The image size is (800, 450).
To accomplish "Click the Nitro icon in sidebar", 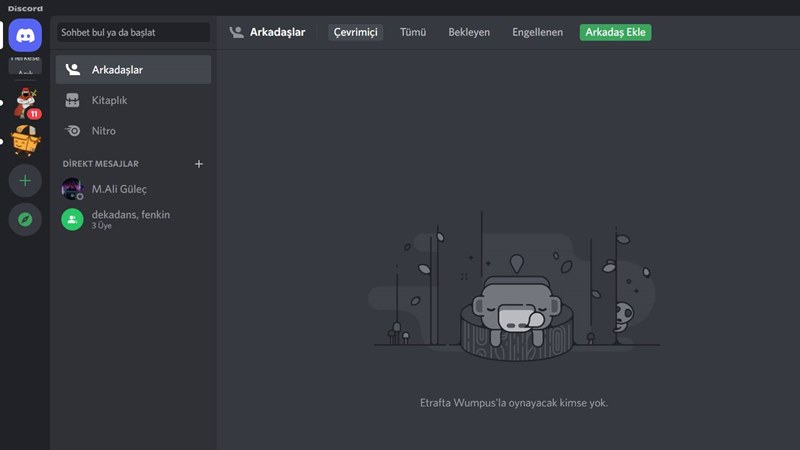I will click(x=72, y=131).
